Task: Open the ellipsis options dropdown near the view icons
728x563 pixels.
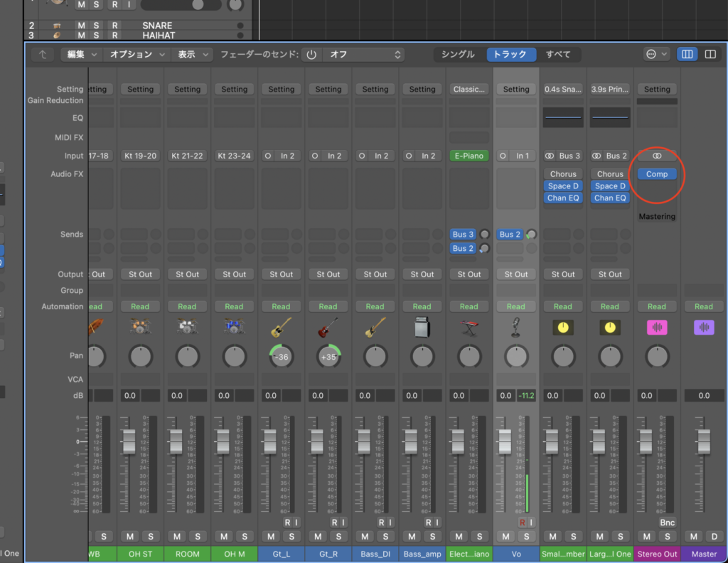Action: pos(656,54)
